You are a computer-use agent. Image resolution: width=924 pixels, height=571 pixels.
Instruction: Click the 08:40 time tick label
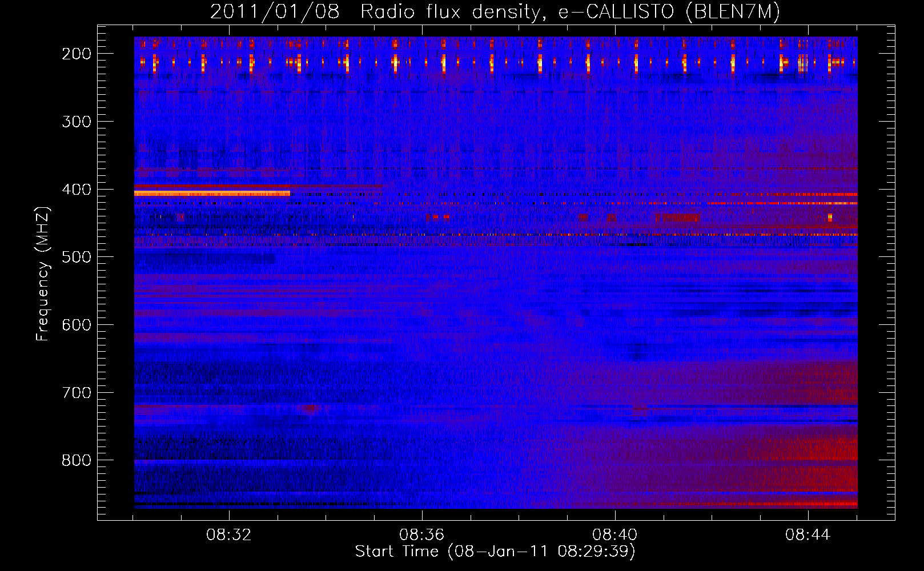[x=615, y=535]
